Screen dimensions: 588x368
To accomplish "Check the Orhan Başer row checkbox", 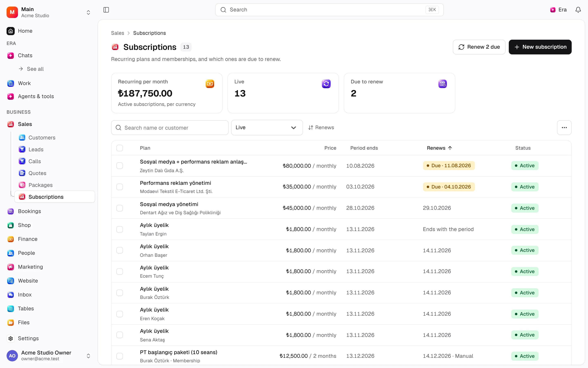I will tap(120, 250).
